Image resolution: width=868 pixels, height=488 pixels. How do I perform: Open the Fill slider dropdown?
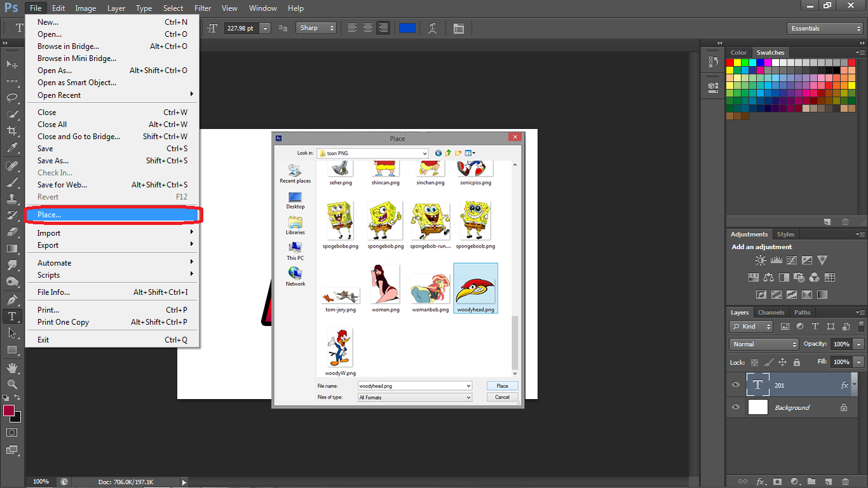pos(859,362)
